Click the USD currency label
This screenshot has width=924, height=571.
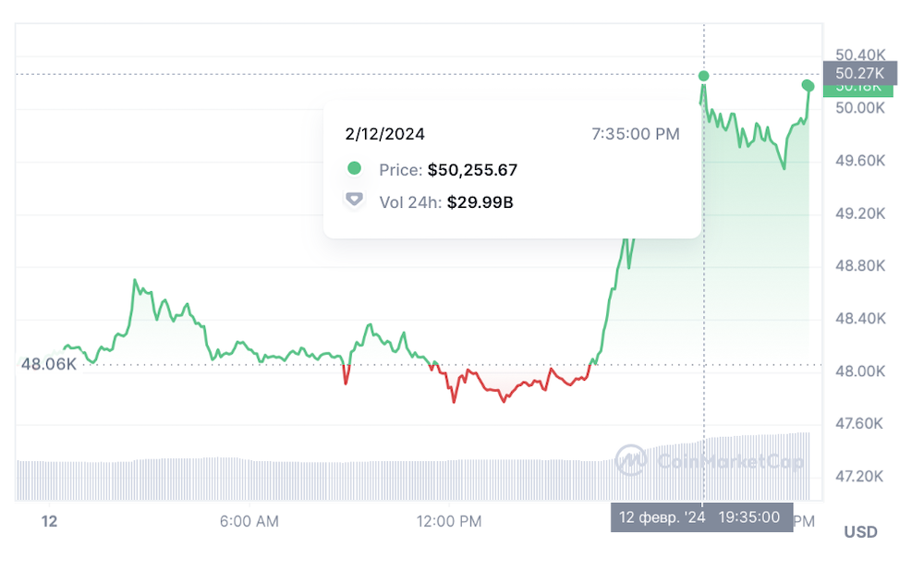pos(860,532)
